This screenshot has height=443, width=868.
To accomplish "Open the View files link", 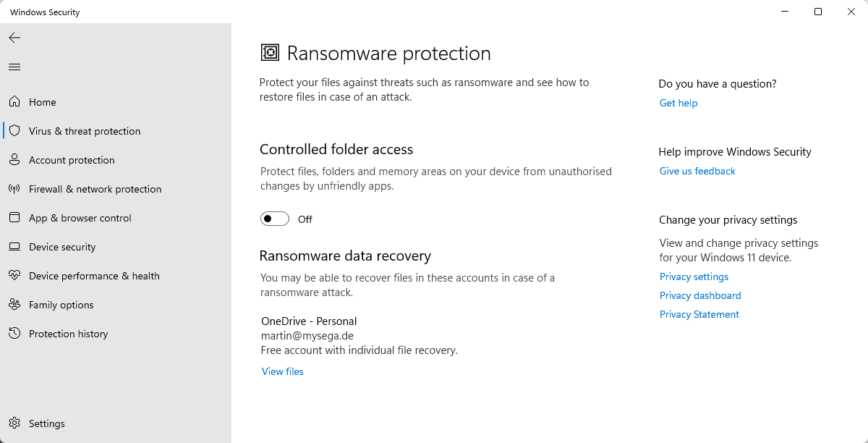I will click(283, 371).
